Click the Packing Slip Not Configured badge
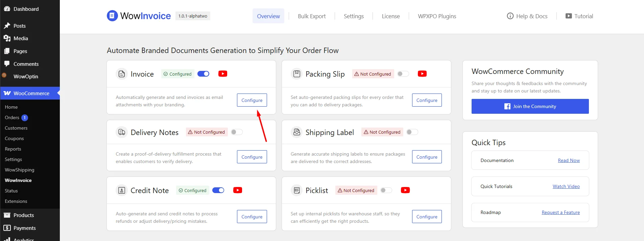This screenshot has height=241, width=644. (373, 74)
